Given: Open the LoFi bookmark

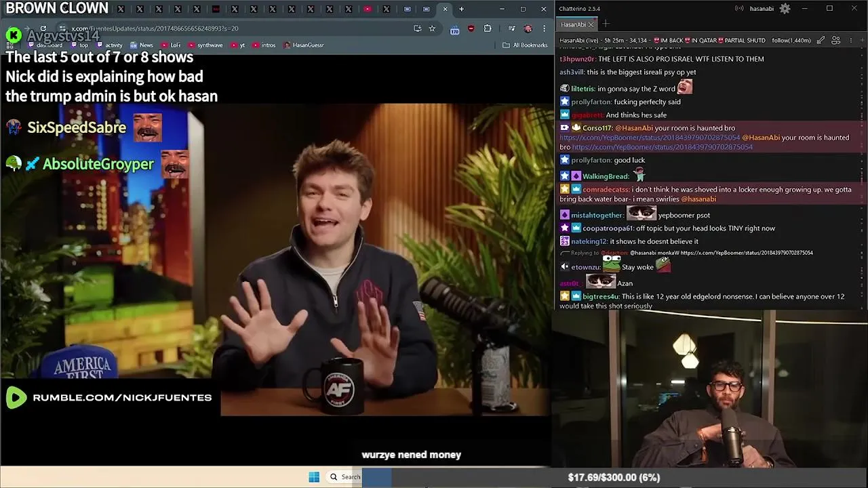Looking at the screenshot, I should click(171, 45).
